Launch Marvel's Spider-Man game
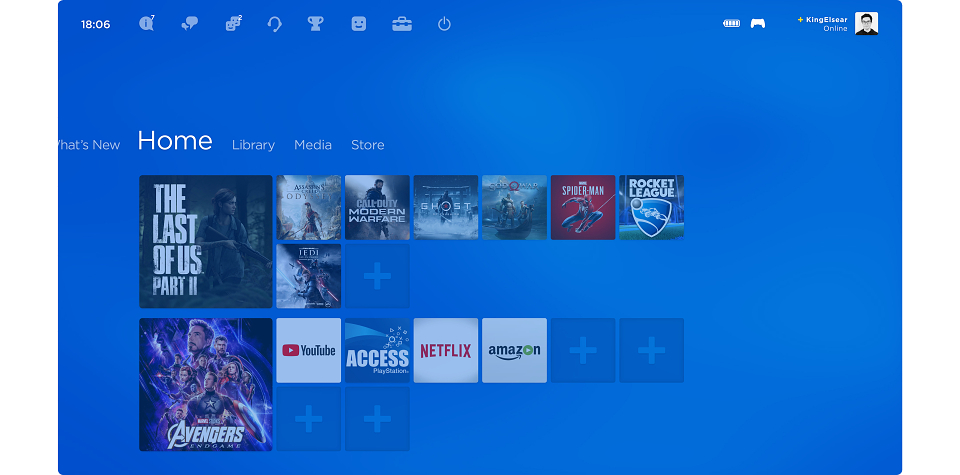Viewport: 960px width, 475px height. [x=583, y=208]
